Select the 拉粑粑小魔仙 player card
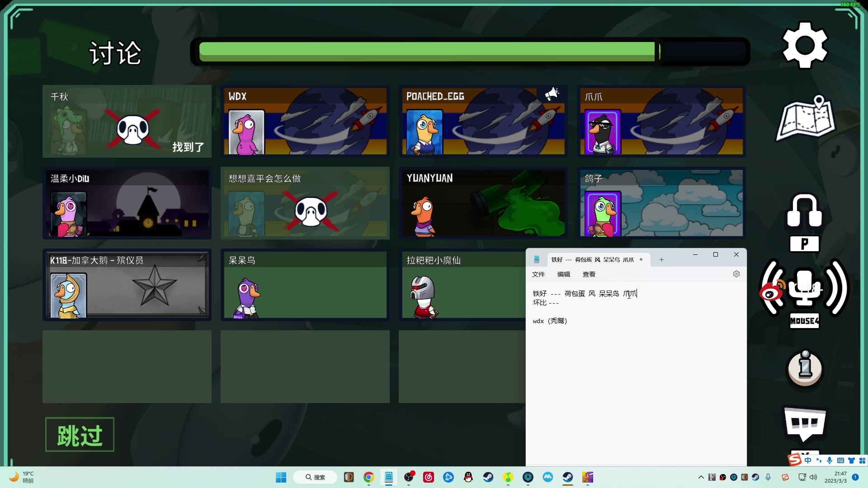The height and width of the screenshot is (488, 868). [462, 285]
